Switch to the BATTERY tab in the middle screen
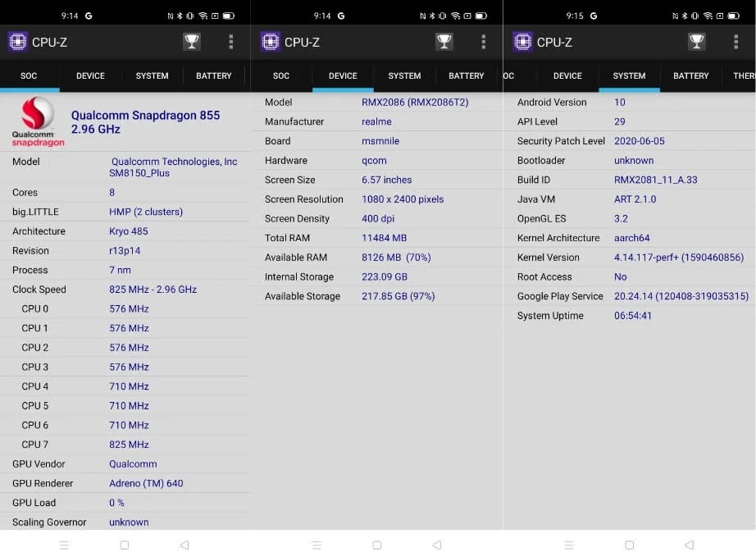 point(467,75)
